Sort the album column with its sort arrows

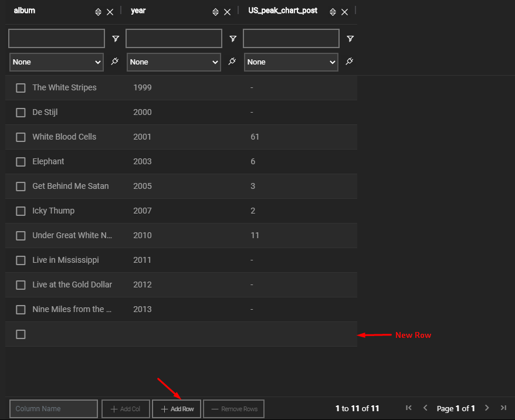point(98,11)
